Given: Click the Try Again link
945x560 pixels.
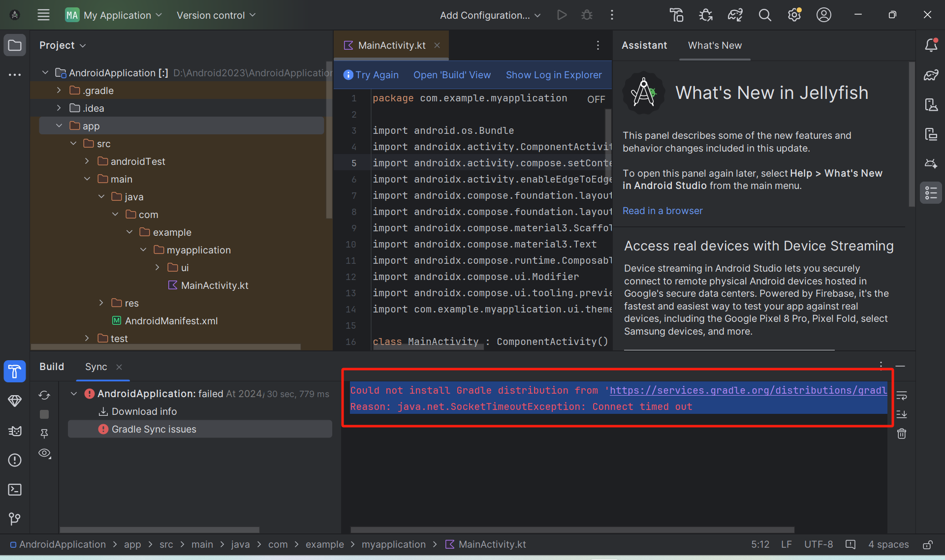Looking at the screenshot, I should pyautogui.click(x=377, y=75).
